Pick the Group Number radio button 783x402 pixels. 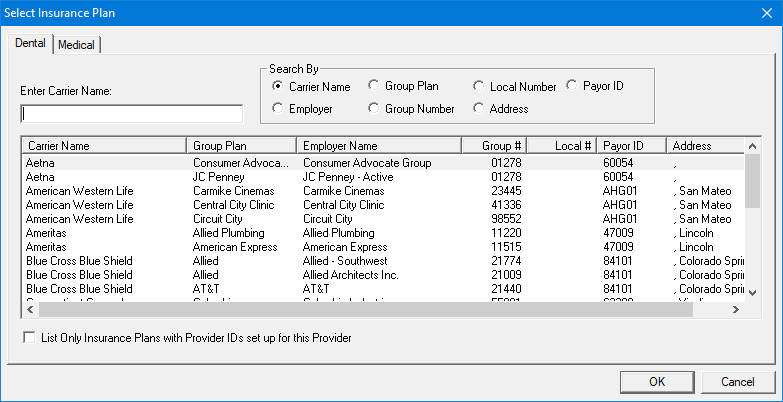(x=374, y=108)
